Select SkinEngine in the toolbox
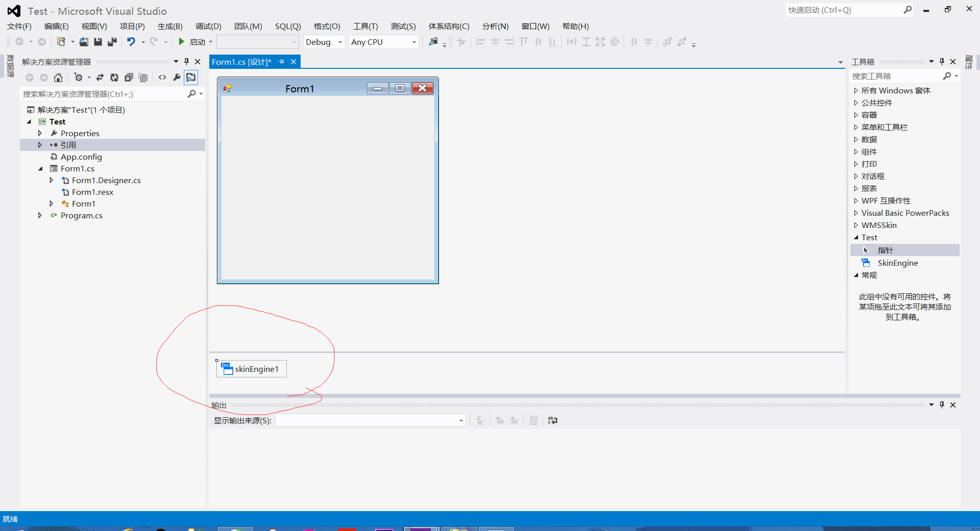 pyautogui.click(x=898, y=263)
